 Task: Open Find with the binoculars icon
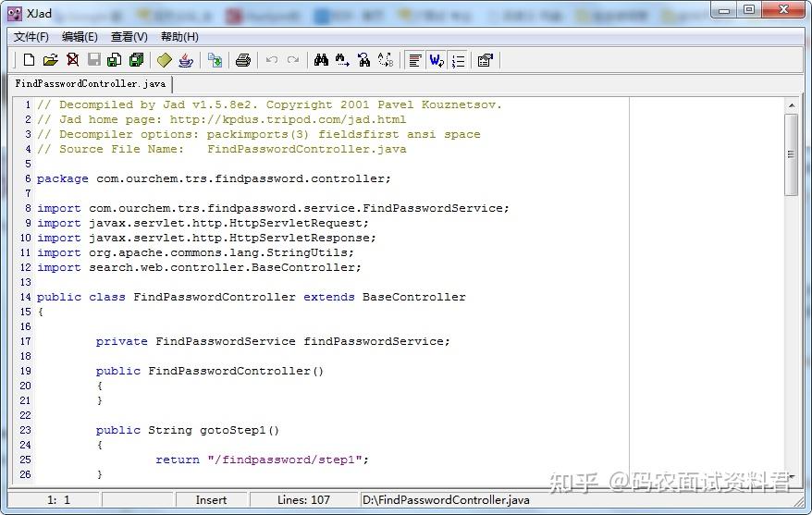pyautogui.click(x=321, y=60)
